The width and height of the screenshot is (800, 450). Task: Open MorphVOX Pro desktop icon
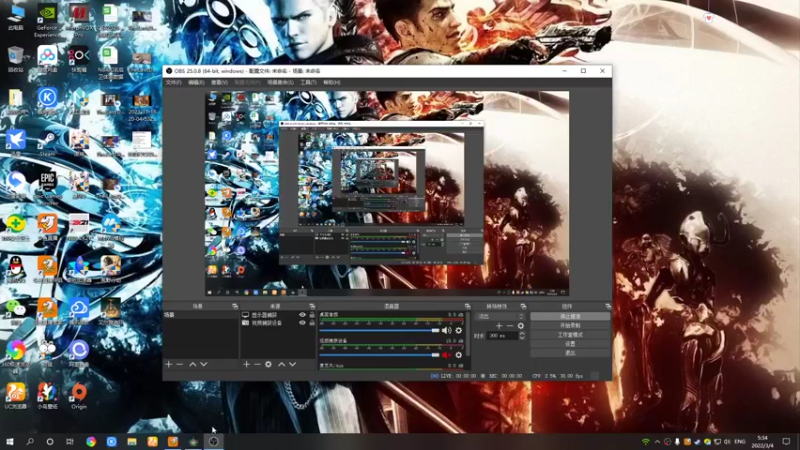click(79, 21)
